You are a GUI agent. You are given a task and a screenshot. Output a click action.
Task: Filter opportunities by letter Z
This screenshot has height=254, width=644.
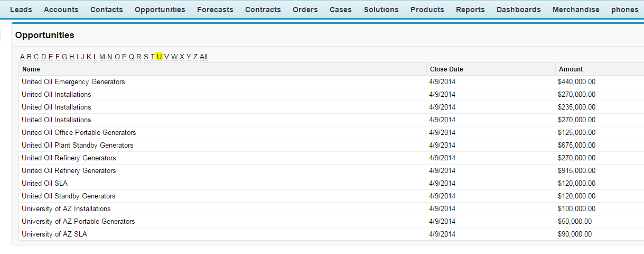tap(195, 57)
